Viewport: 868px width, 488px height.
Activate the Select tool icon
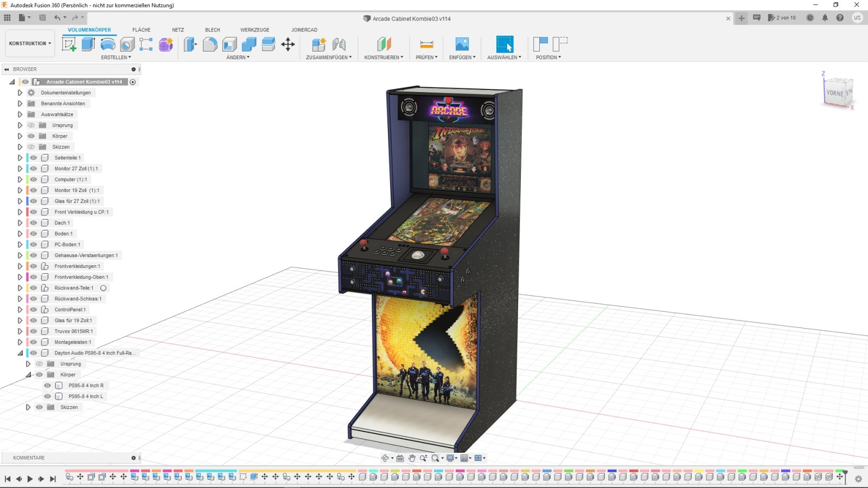click(505, 44)
